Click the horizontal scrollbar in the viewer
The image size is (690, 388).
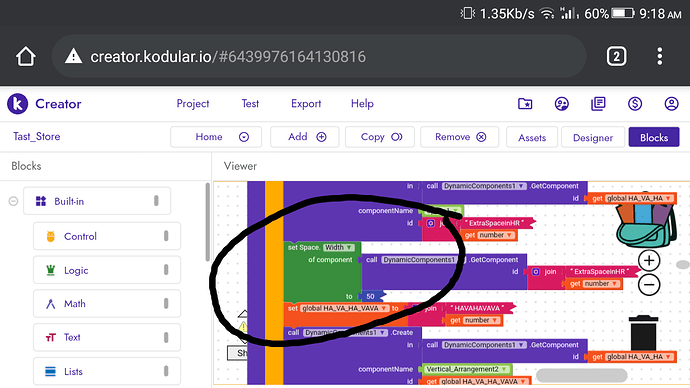[x=581, y=375]
